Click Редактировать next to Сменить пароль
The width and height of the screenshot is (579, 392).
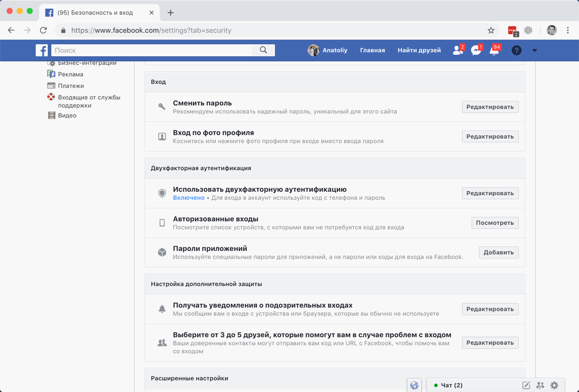click(x=490, y=107)
